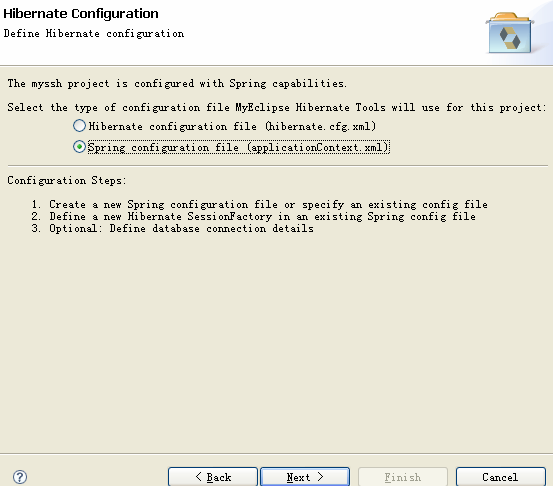Click the Select the type of configuration prompt
The image size is (553, 486).
click(277, 108)
